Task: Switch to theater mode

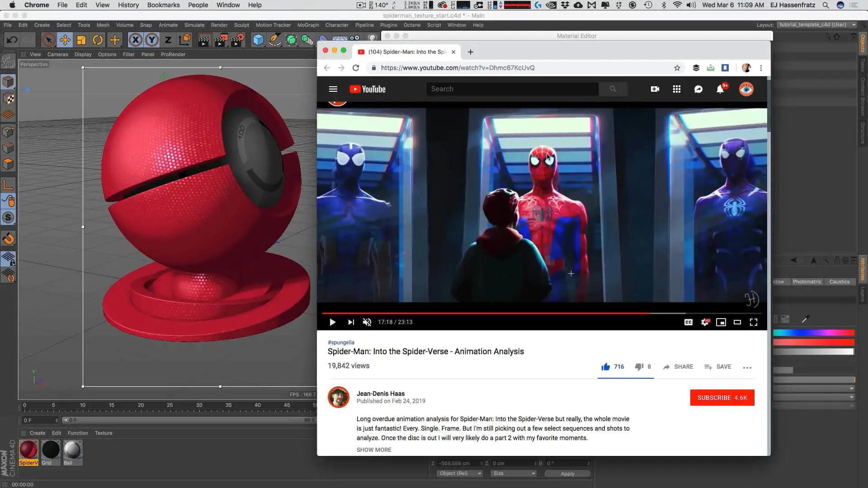Action: pos(737,322)
